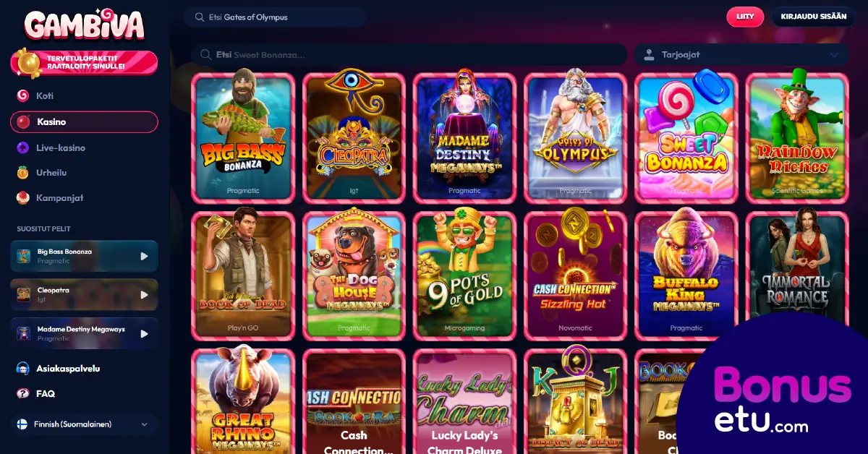Click the Live-kasino controller icon
This screenshot has width=868, height=454.
point(23,147)
